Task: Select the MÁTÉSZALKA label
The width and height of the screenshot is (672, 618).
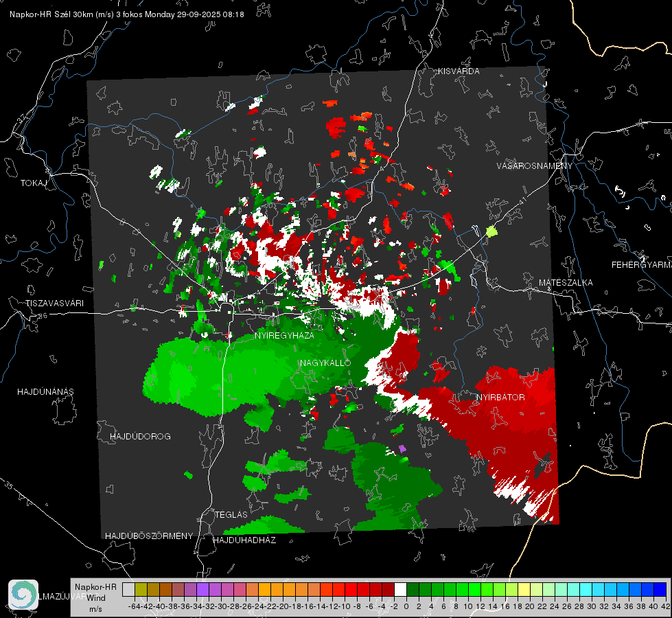Action: (566, 282)
